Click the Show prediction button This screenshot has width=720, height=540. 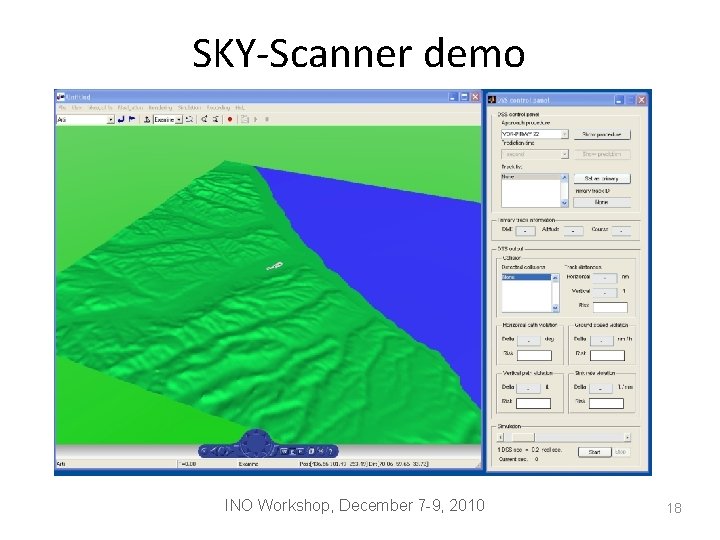click(602, 154)
